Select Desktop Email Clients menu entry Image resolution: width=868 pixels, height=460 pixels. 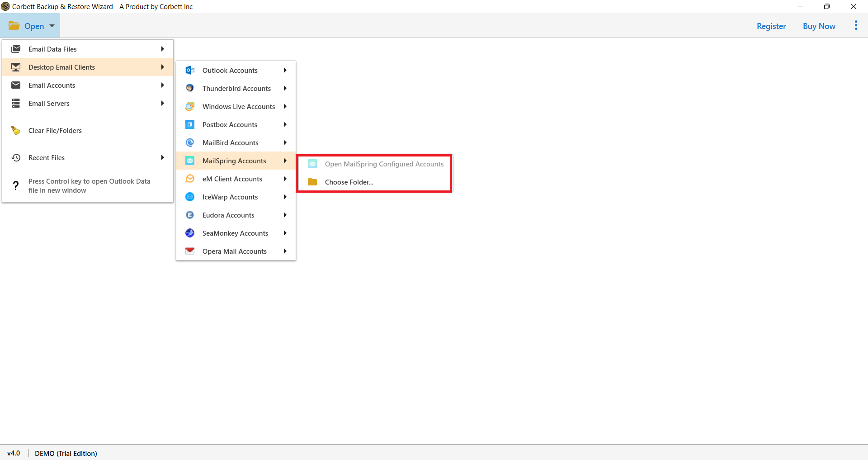coord(88,67)
